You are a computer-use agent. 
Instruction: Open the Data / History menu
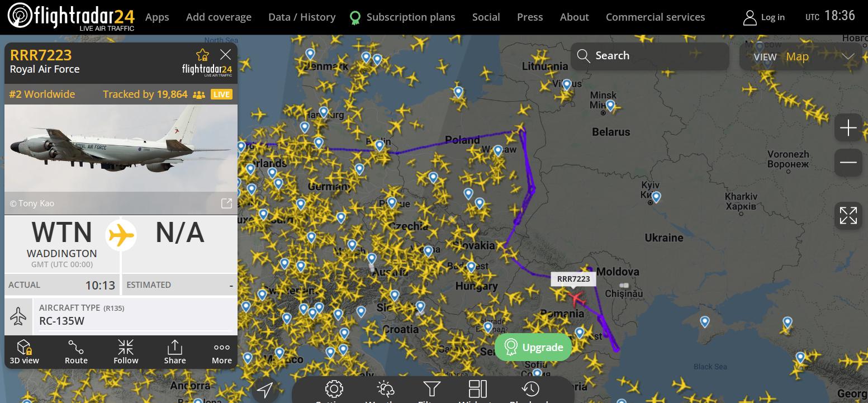(302, 17)
